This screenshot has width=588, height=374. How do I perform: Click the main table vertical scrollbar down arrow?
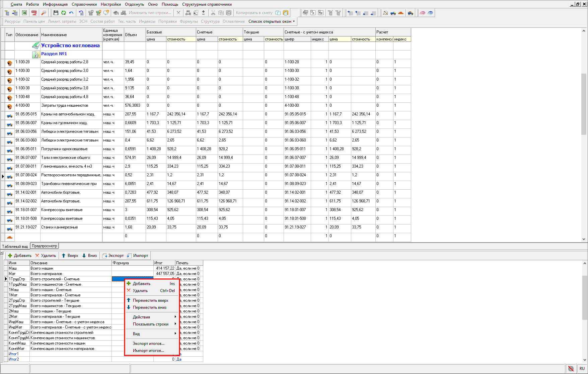[x=584, y=239]
